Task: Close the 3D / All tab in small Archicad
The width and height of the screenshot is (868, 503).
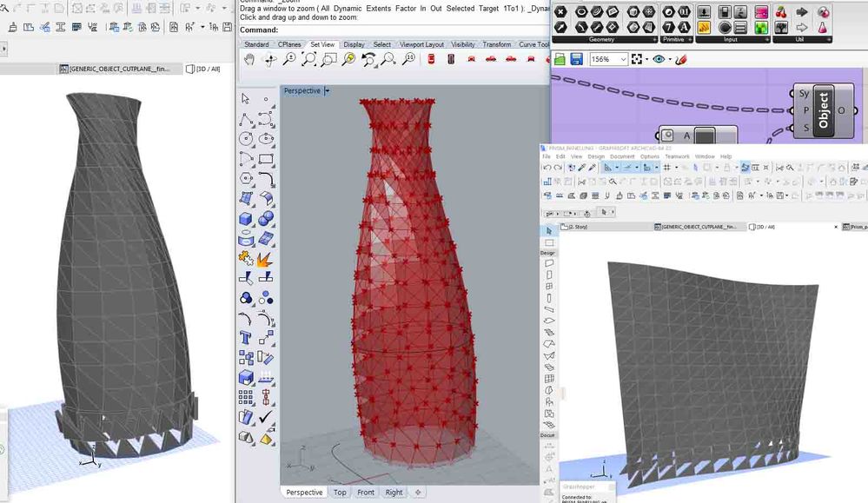Action: point(836,227)
